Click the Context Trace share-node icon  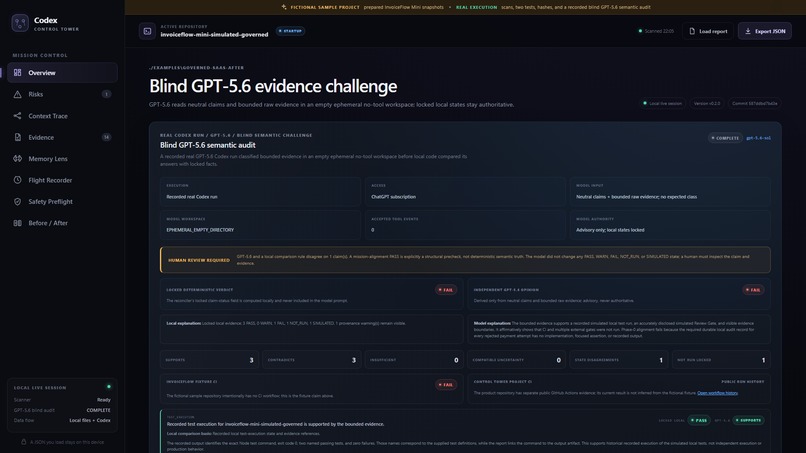[17, 116]
